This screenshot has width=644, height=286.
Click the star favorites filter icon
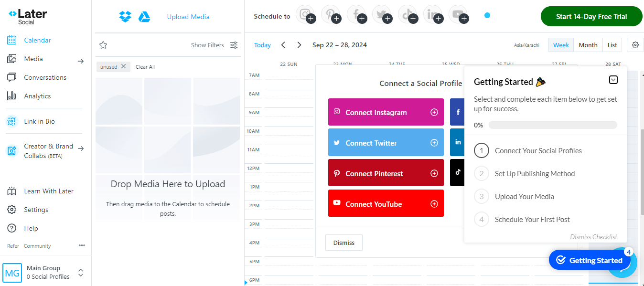(103, 45)
